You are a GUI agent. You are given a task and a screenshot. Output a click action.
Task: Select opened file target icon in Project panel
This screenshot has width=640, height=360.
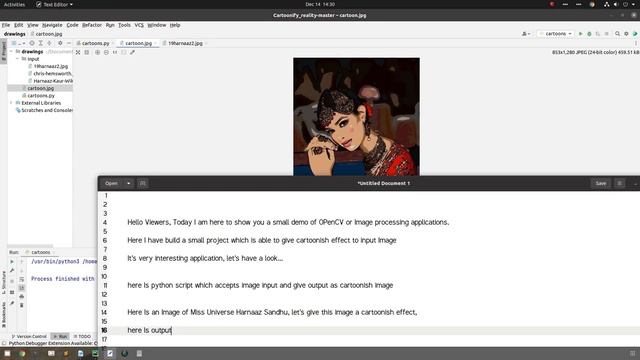click(x=32, y=43)
